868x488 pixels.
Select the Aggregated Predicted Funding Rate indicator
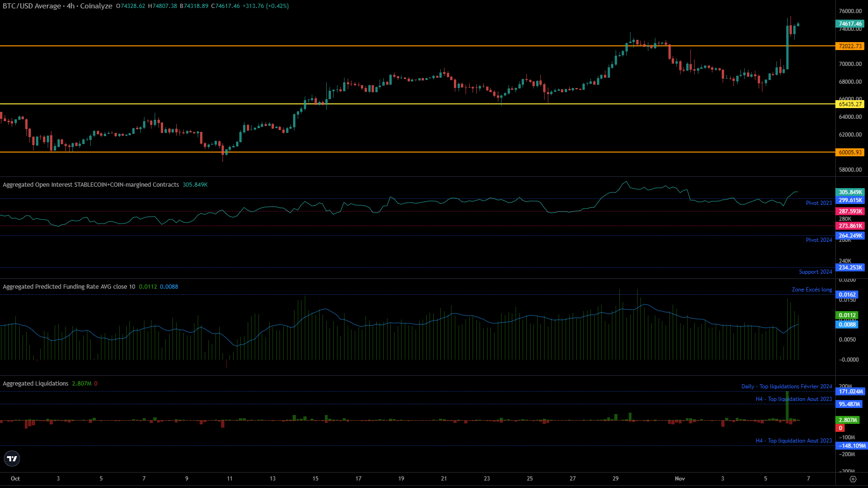[x=68, y=286]
